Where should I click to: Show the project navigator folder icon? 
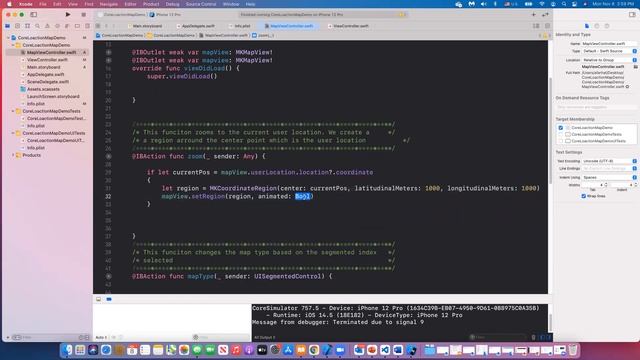(7, 26)
